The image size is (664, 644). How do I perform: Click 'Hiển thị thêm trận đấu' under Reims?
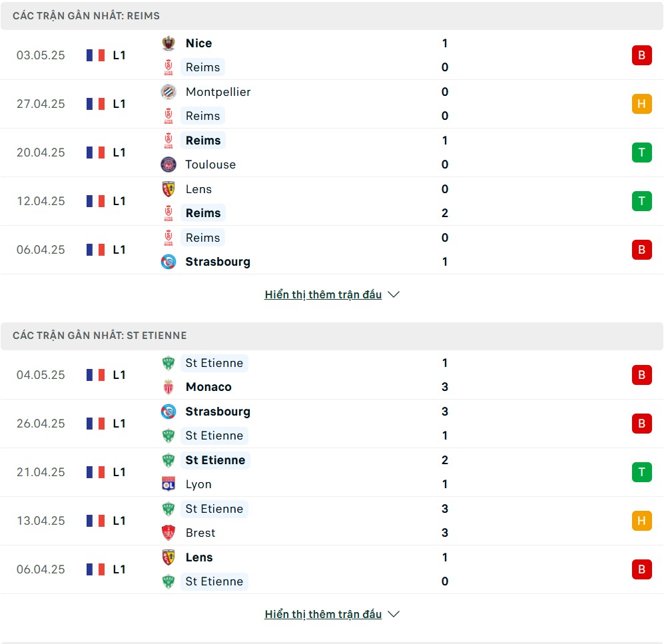323,294
